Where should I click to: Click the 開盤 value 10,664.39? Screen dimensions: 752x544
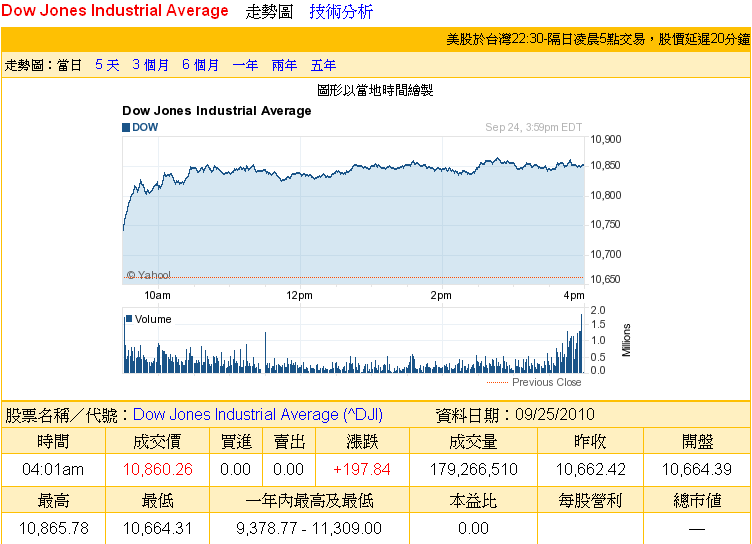tap(697, 469)
